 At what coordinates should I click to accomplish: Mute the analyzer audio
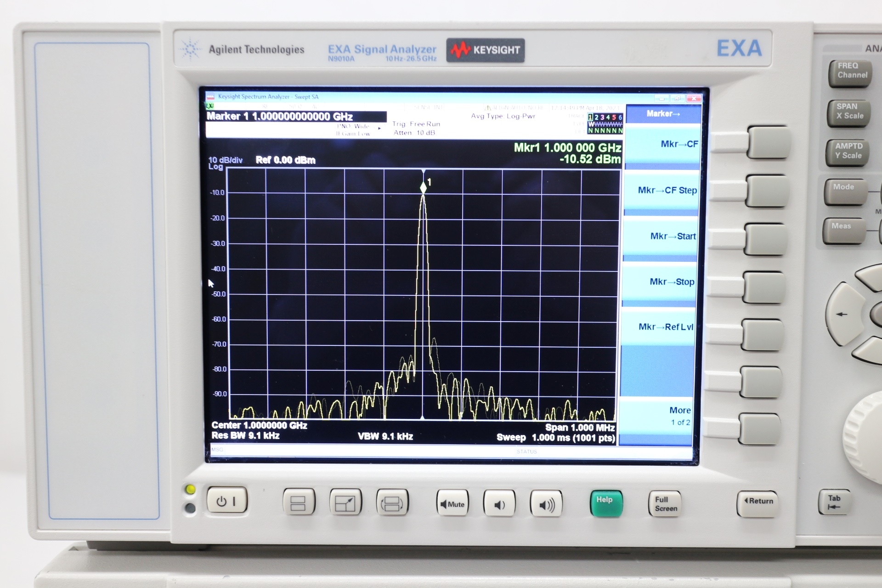[x=452, y=503]
